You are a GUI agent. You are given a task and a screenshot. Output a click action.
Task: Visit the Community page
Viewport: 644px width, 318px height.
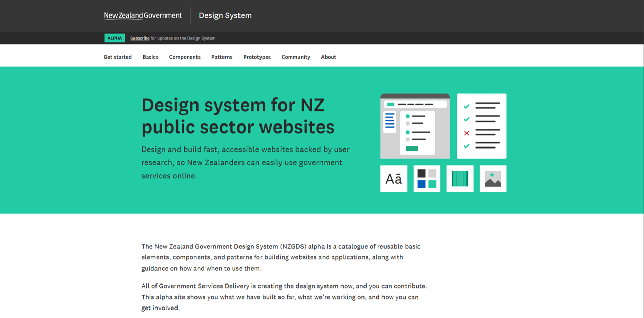pos(296,57)
